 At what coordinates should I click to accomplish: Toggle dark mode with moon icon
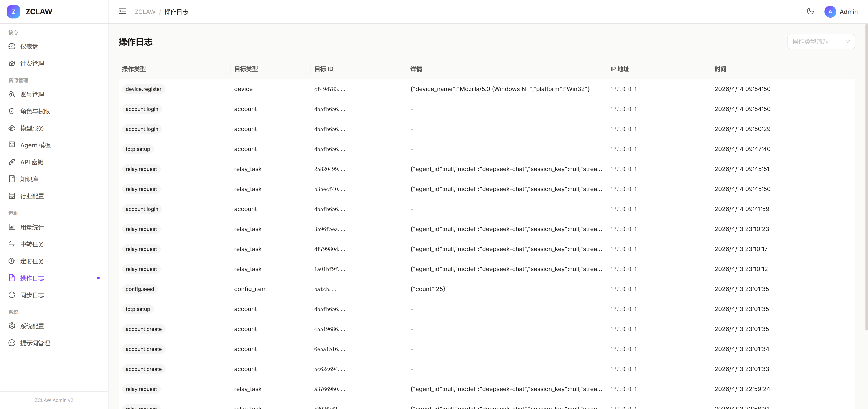[810, 12]
